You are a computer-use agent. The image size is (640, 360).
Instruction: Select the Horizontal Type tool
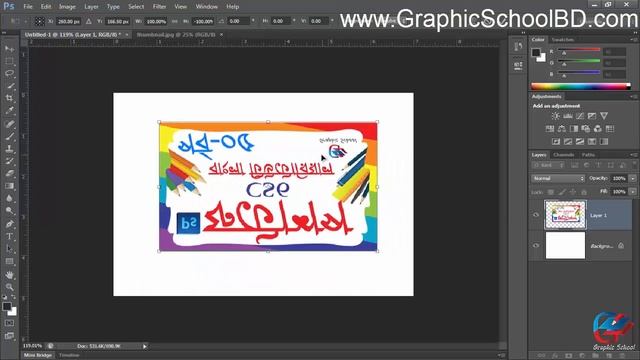coord(9,236)
